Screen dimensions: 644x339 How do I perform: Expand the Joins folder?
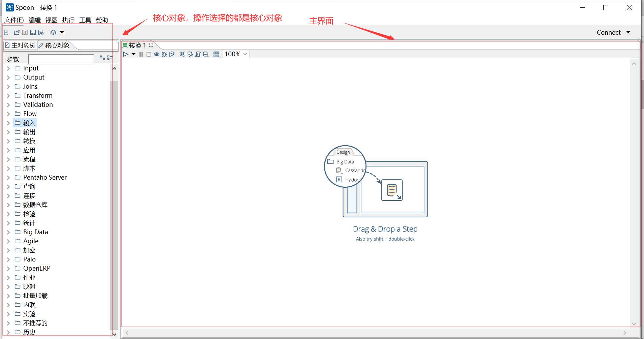pos(8,87)
